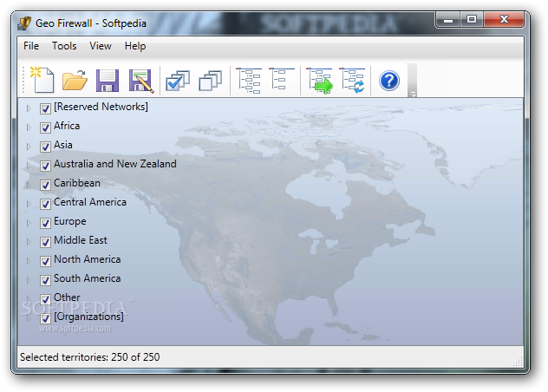Image resolution: width=548 pixels, height=392 pixels.
Task: Select all territories with the checked boxes icon
Action: pyautogui.click(x=178, y=81)
